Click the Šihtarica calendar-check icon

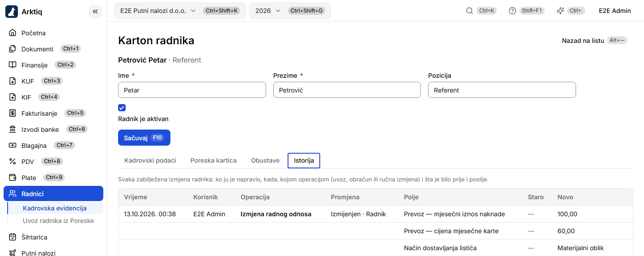[13, 237]
